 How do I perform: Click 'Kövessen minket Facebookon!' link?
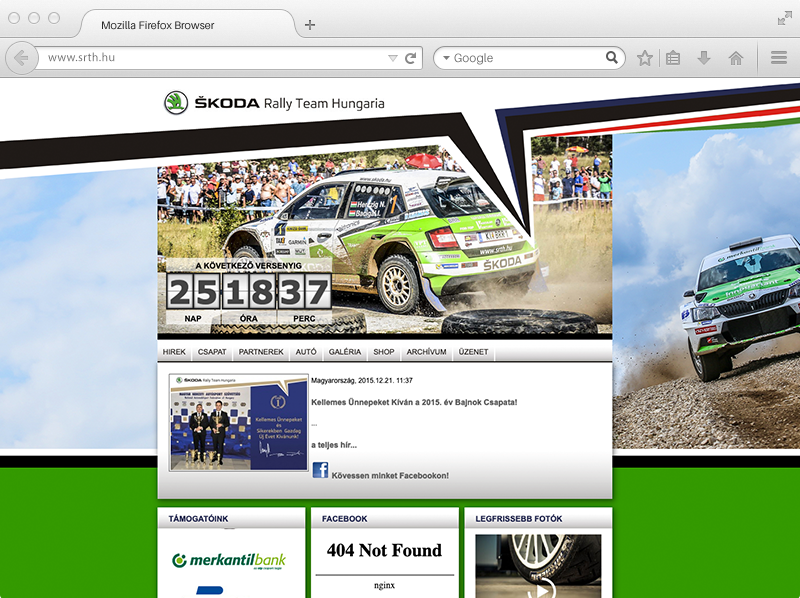[x=390, y=476]
